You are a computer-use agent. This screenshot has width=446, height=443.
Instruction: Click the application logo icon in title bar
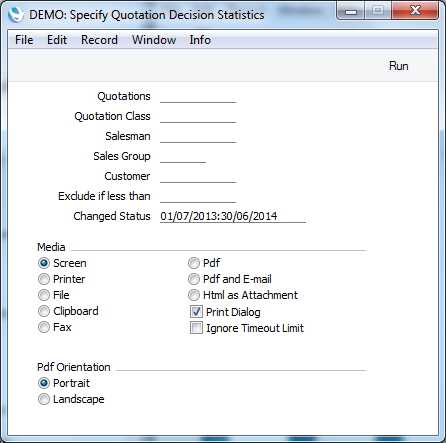[16, 15]
